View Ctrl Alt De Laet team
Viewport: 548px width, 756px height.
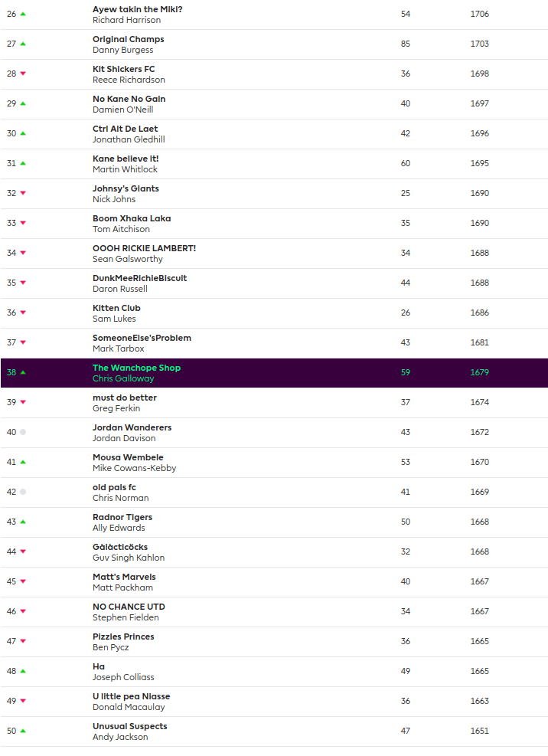(x=125, y=129)
